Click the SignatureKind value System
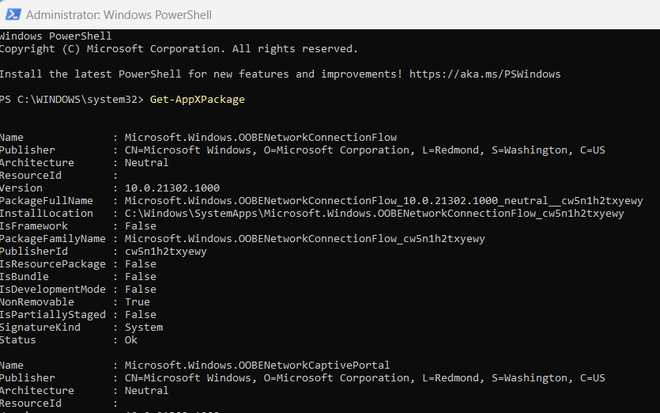This screenshot has height=413, width=660. pyautogui.click(x=144, y=327)
